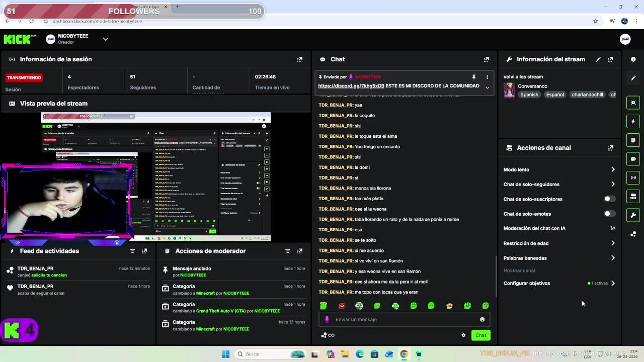Toggle the lightning bolt activity sidebar icon
The image size is (644, 362).
[x=633, y=121]
